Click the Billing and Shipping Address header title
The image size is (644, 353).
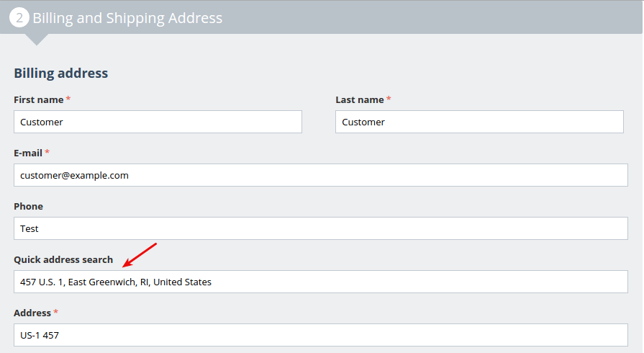(x=127, y=18)
